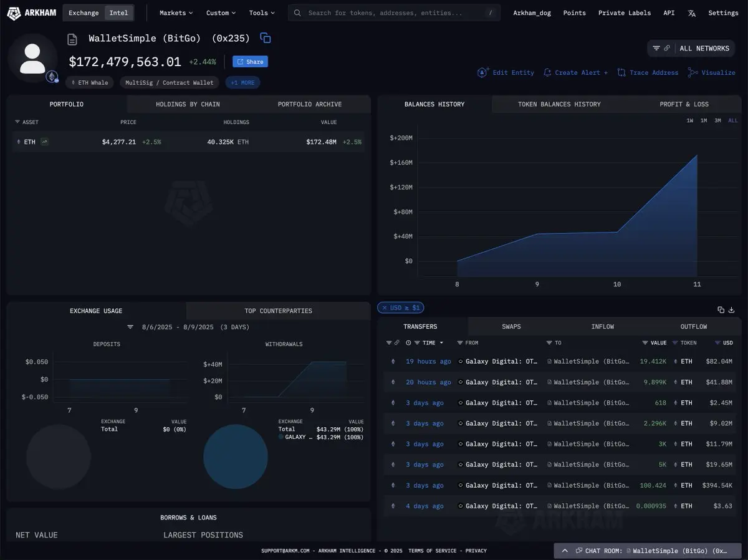Open the VALUE column filter
This screenshot has height=560, width=748.
(645, 343)
